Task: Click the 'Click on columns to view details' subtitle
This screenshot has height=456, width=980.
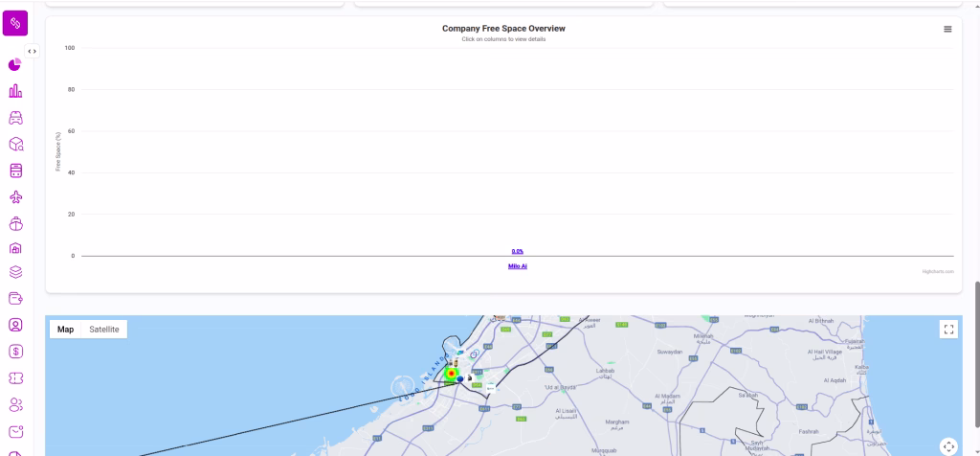Action: (503, 38)
